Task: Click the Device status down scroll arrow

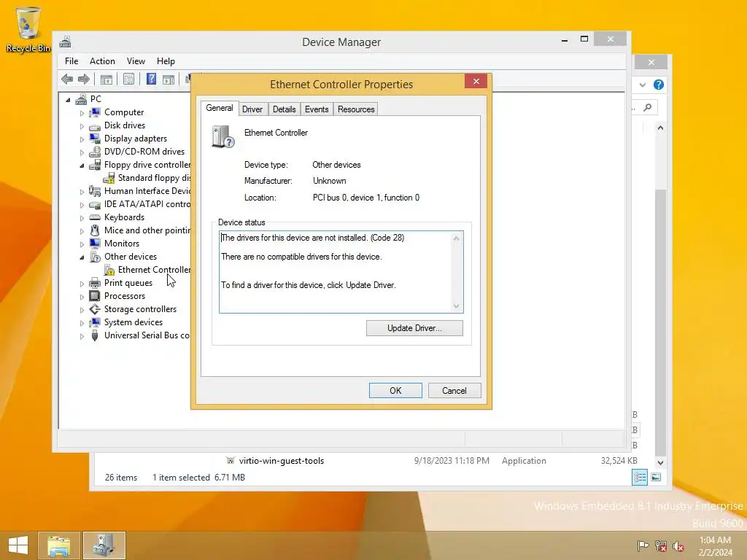Action: click(457, 306)
